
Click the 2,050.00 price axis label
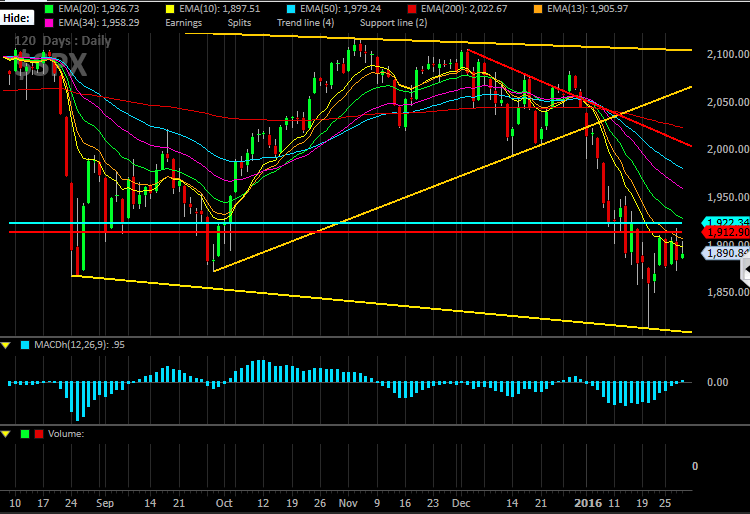728,102
